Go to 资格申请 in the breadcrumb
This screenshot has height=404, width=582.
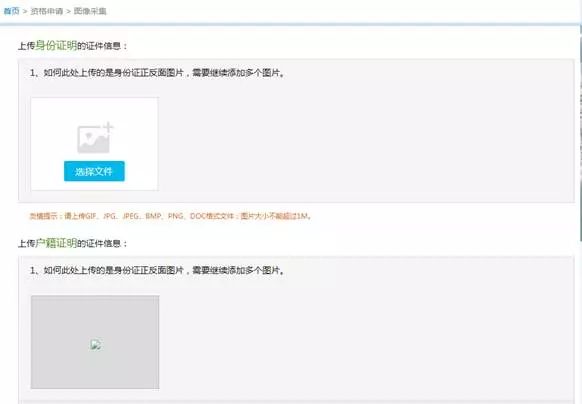[47, 11]
